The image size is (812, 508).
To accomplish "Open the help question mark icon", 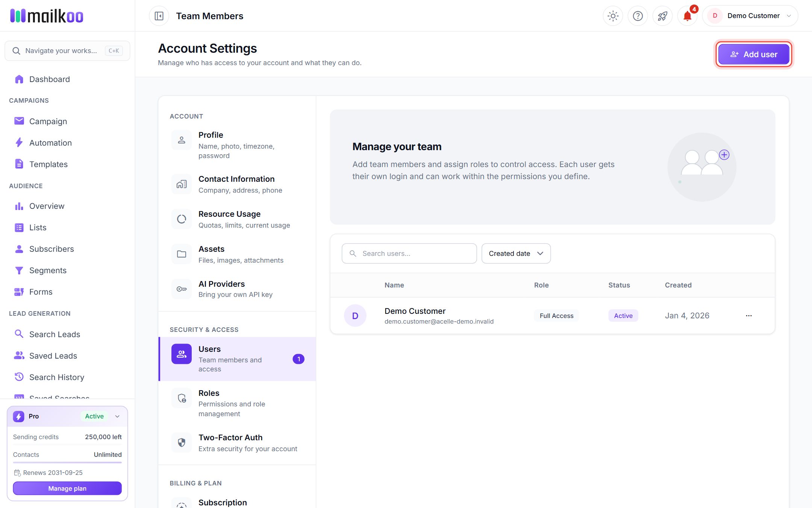I will point(638,16).
